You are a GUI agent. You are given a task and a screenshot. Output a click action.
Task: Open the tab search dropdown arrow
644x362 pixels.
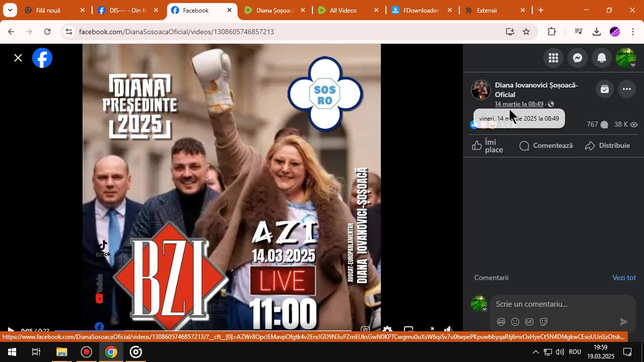point(10,10)
